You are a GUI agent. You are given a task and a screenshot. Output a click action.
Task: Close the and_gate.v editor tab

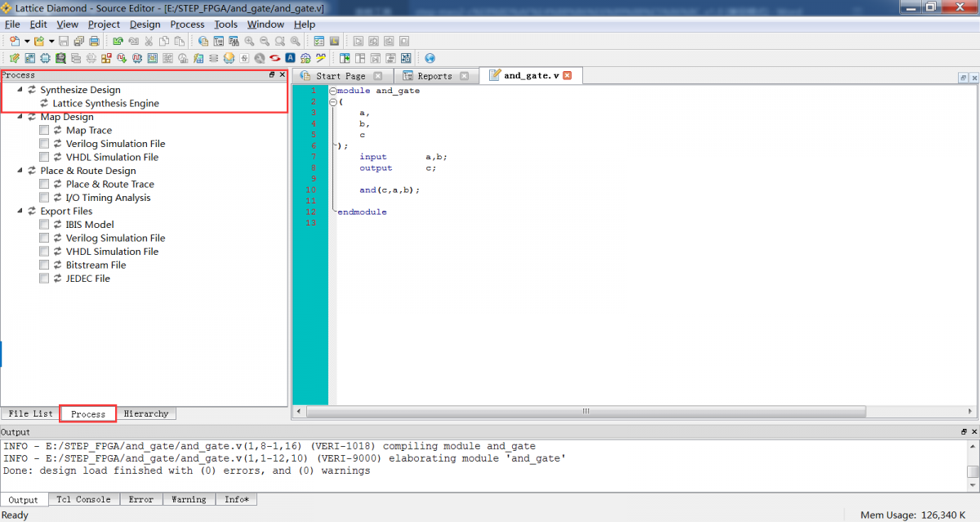(x=568, y=75)
